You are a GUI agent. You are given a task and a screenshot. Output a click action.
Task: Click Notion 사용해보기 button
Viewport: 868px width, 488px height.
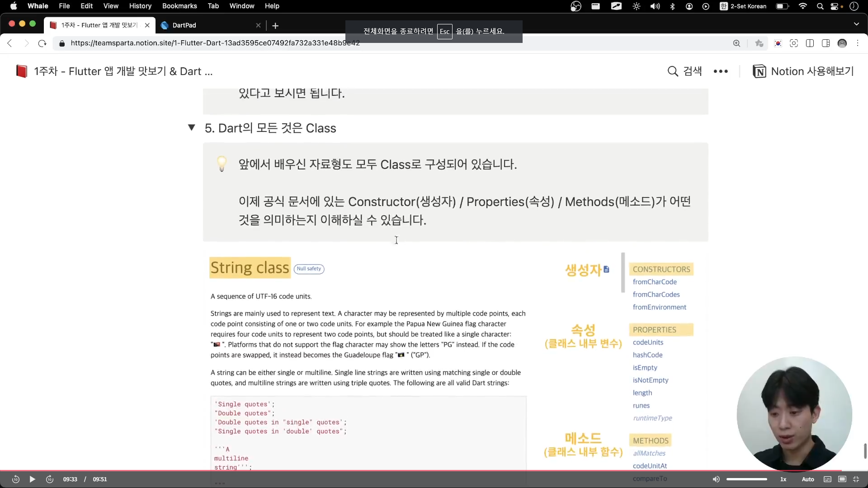tap(803, 71)
